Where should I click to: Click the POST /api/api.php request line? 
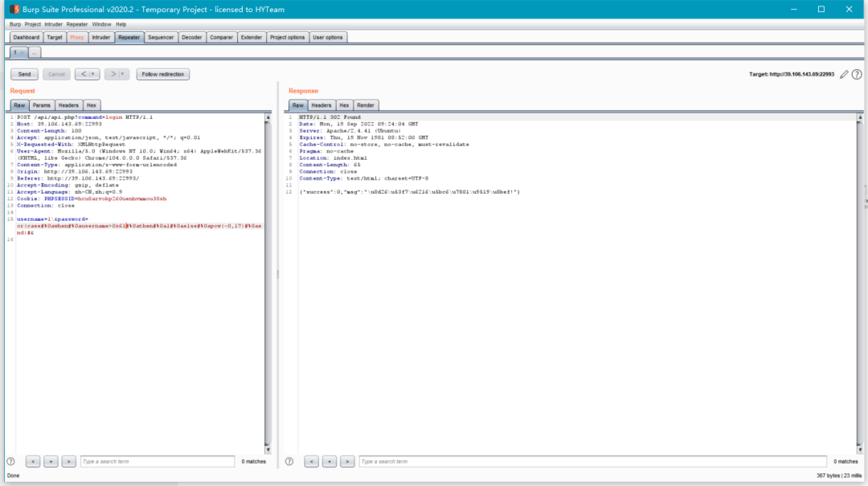[x=84, y=117]
